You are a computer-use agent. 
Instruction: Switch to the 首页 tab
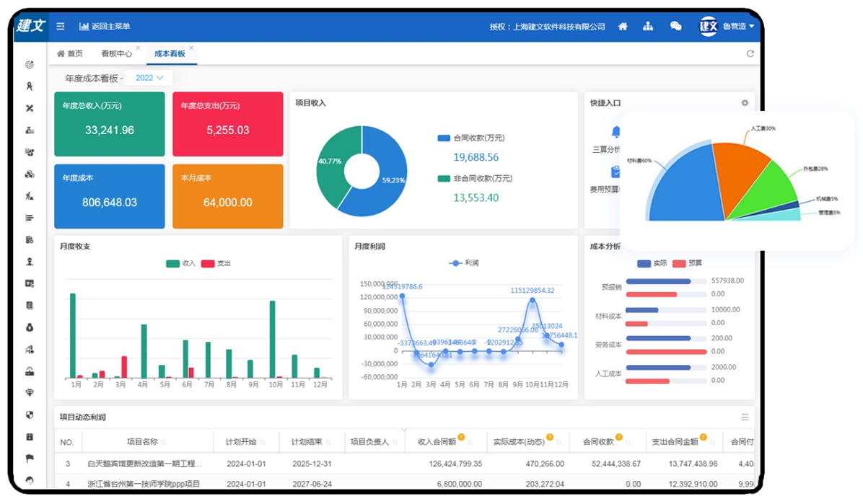(70, 54)
